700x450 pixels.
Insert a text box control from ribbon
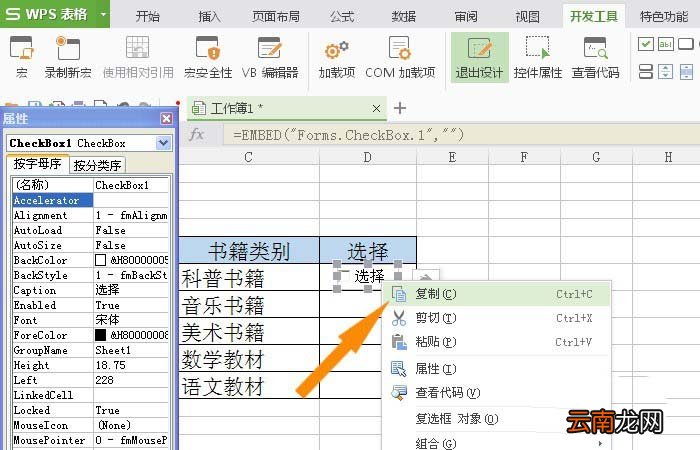[x=666, y=44]
